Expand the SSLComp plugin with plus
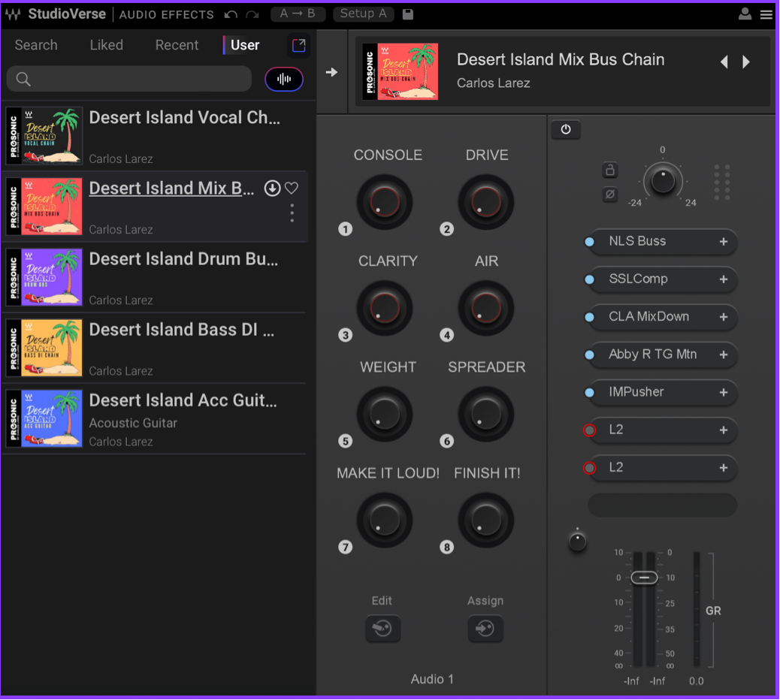780x700 pixels. point(724,279)
